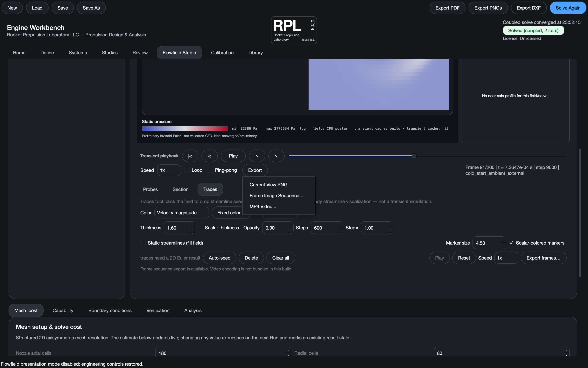Click the New button
This screenshot has height=368, width=588.
pyautogui.click(x=12, y=8)
